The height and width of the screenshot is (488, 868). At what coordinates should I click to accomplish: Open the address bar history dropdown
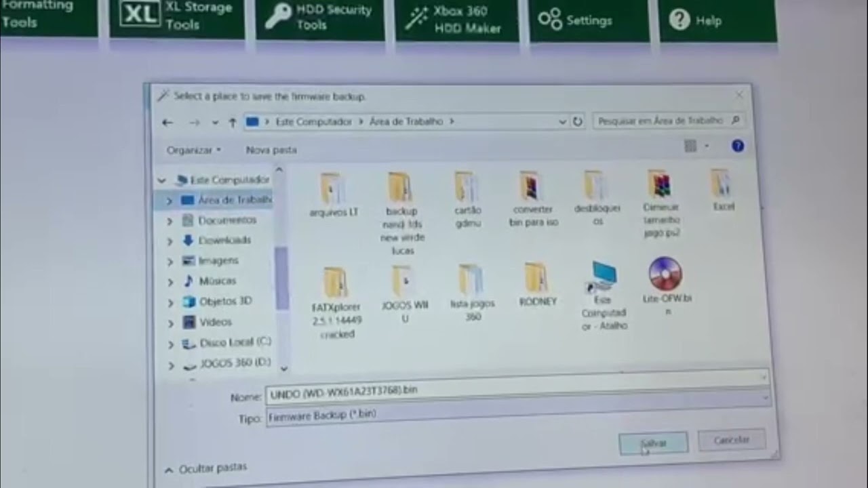tap(562, 122)
